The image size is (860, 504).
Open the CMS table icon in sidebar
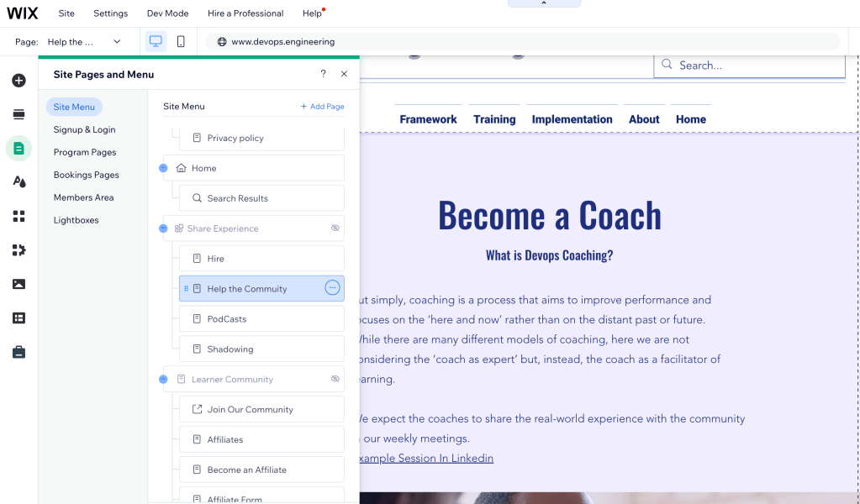coord(18,318)
